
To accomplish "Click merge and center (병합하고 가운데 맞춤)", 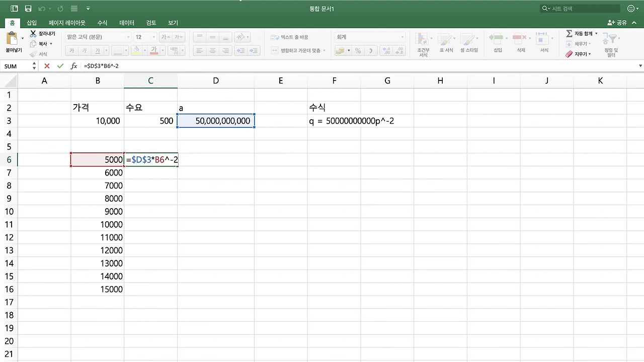I will pyautogui.click(x=298, y=50).
